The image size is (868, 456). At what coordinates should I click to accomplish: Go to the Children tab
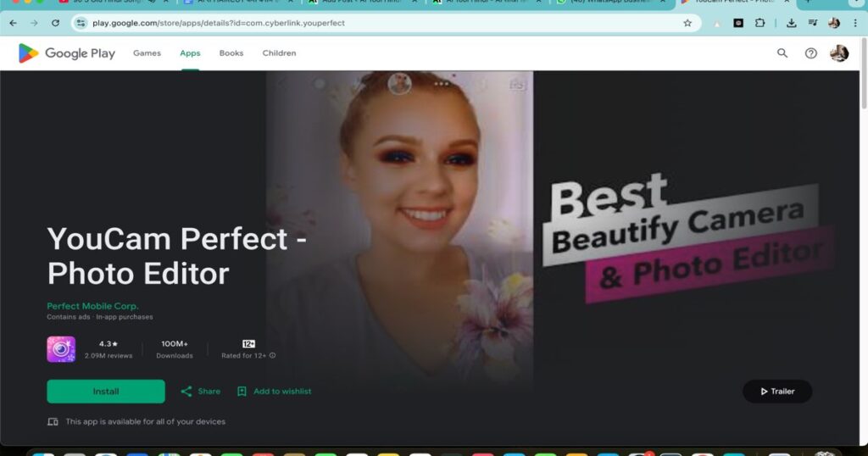tap(279, 53)
